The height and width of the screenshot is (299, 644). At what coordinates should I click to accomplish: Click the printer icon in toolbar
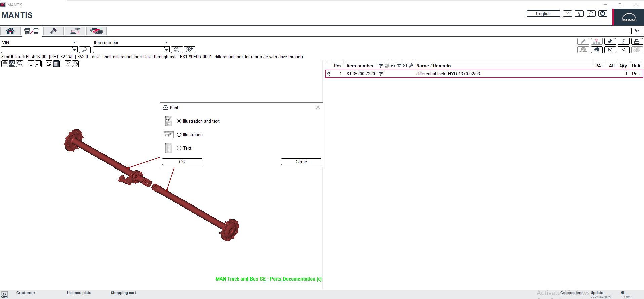tap(637, 41)
